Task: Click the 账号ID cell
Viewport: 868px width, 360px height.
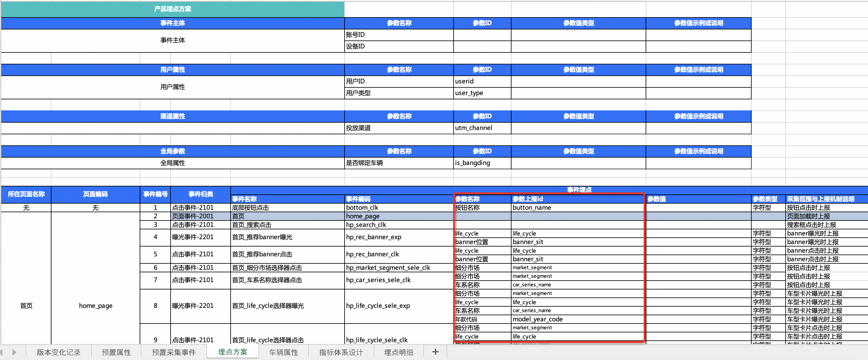Action: pos(399,35)
